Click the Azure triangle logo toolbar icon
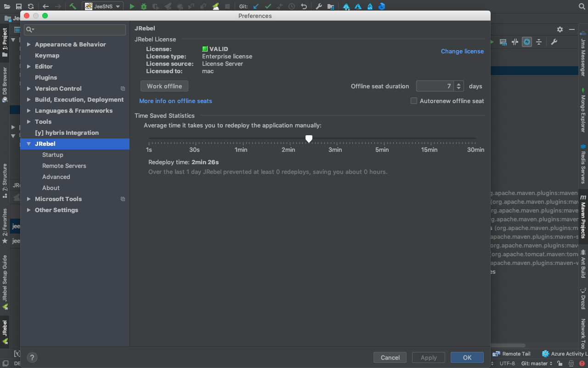The width and height of the screenshot is (588, 368). pos(358,6)
